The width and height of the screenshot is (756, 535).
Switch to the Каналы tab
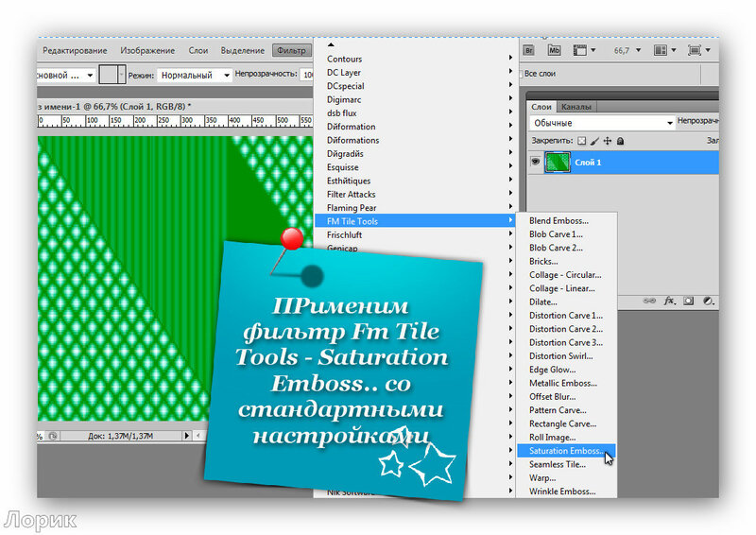(x=576, y=107)
